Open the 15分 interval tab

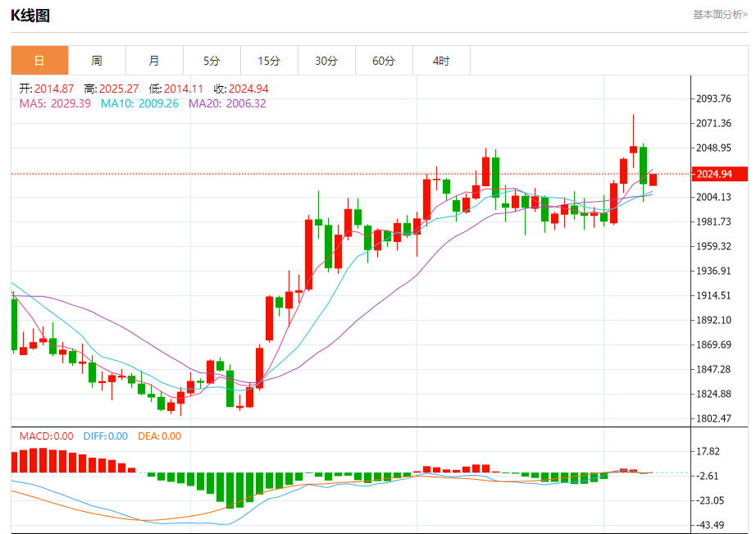269,61
